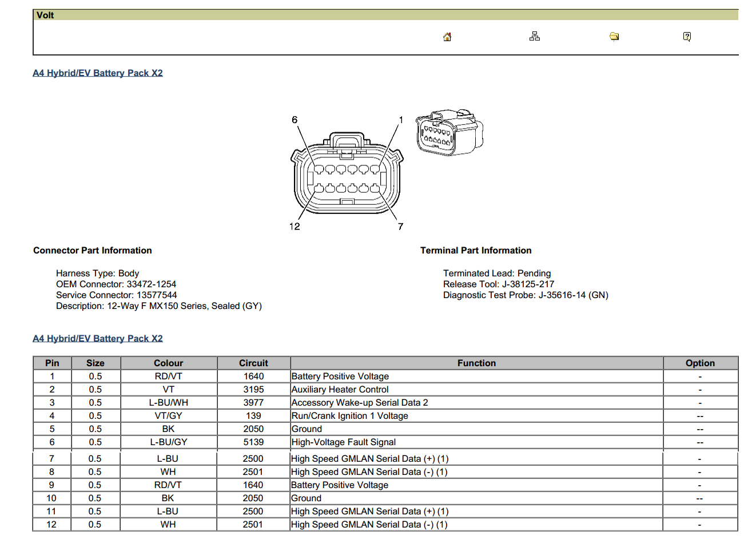Select the Connector Part Information heading
The width and height of the screenshot is (756, 547).
click(x=93, y=250)
